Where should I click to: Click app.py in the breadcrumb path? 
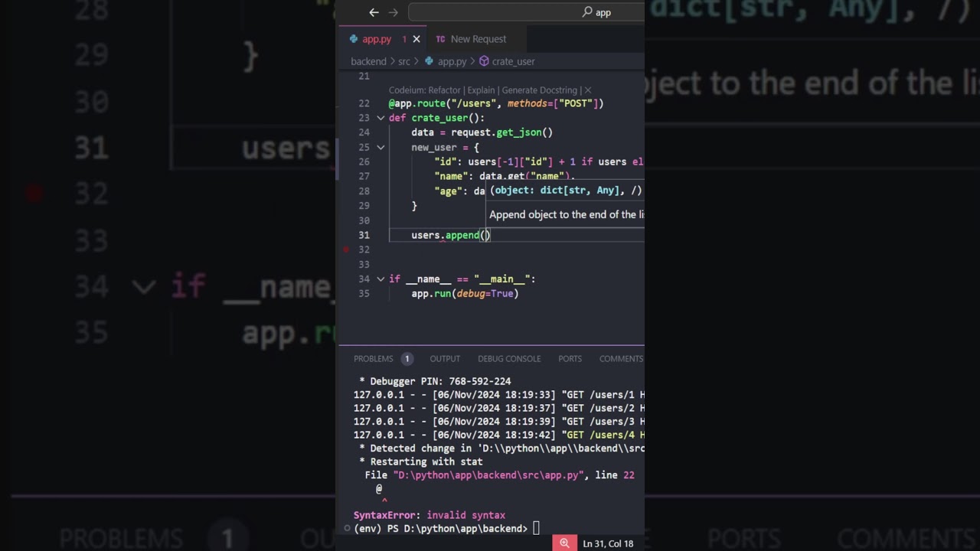pyautogui.click(x=452, y=61)
